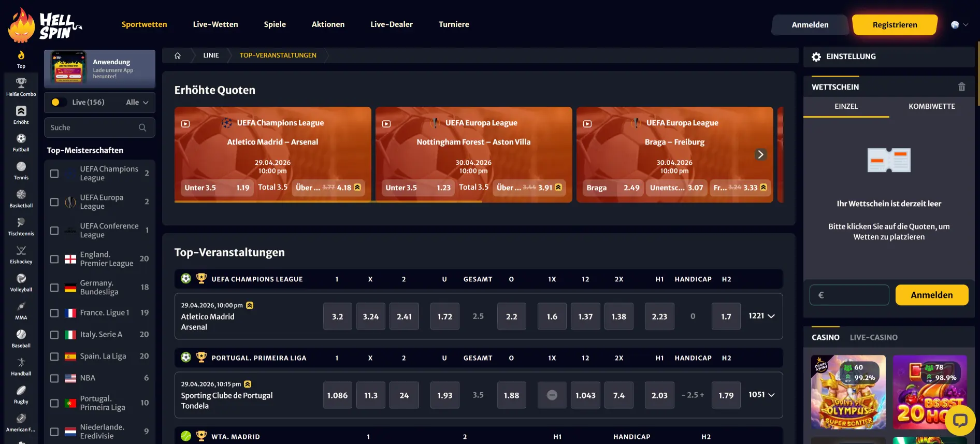980x444 pixels.
Task: Open live stream icon for Nottingham Forest card
Action: pyautogui.click(x=386, y=124)
